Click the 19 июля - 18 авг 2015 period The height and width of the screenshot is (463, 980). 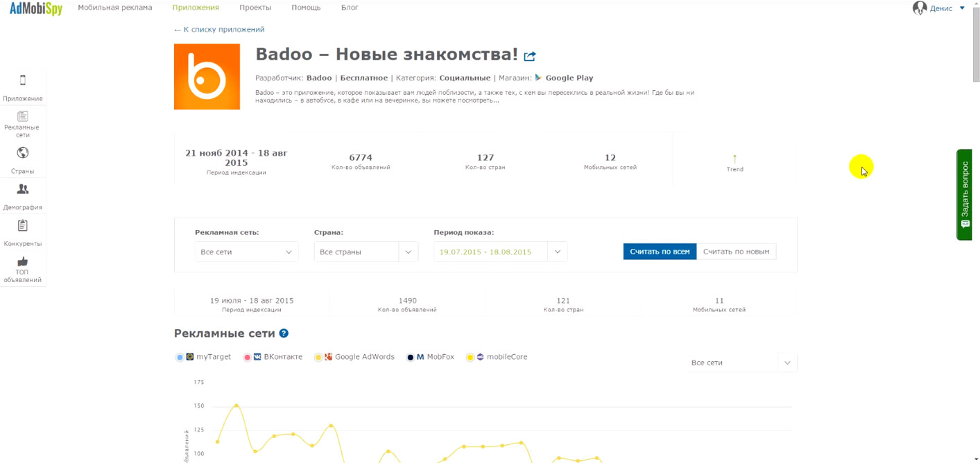252,301
